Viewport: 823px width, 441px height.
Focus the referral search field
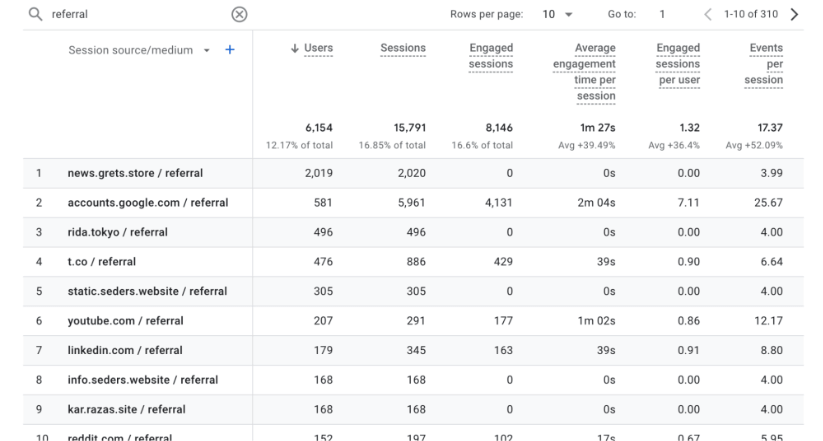[x=130, y=14]
